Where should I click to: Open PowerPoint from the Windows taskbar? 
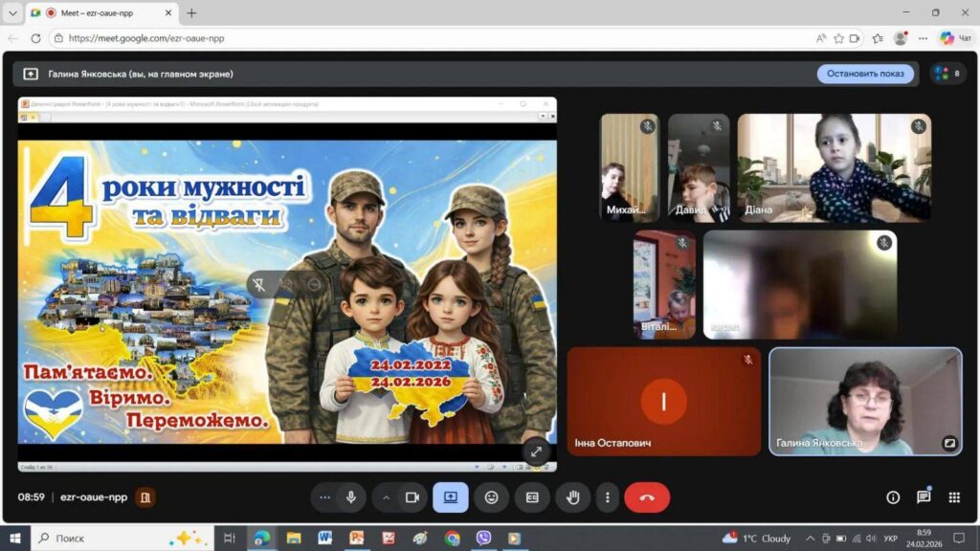[x=356, y=539]
